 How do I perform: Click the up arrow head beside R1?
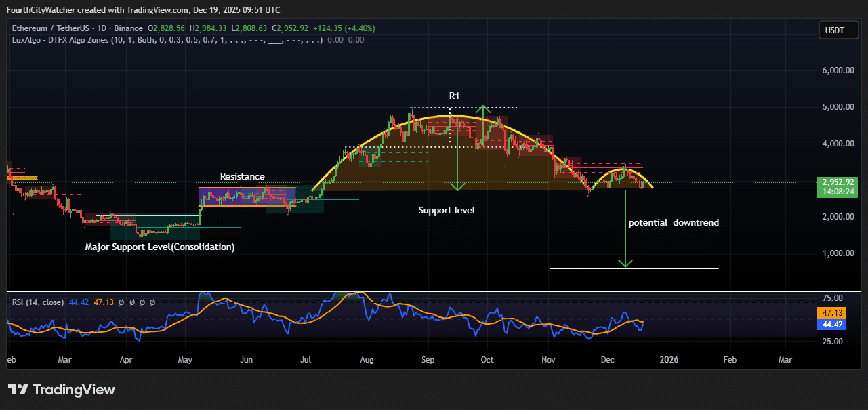tap(482, 108)
